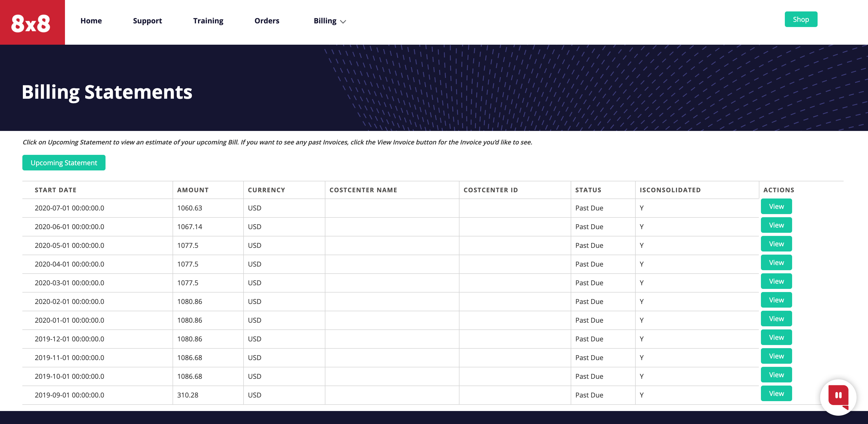The width and height of the screenshot is (868, 424).
Task: View the 2020-04-01 statement
Action: point(776,262)
